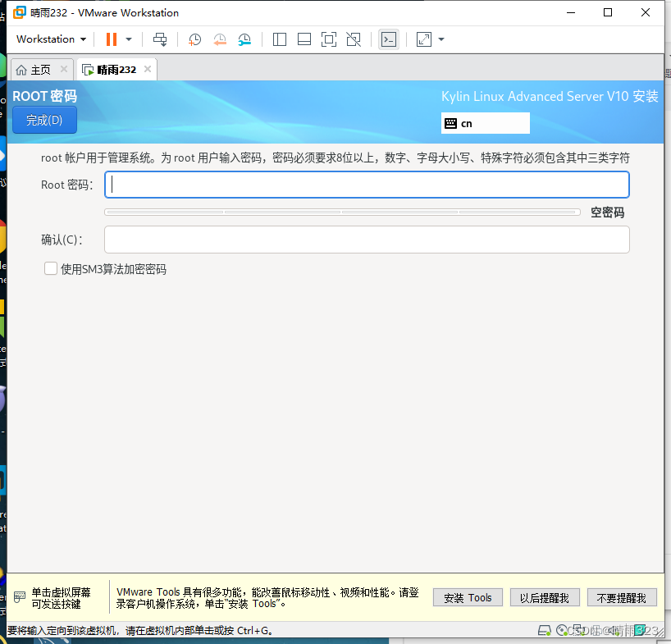
Task: Toggle the console view button
Action: coord(389,39)
